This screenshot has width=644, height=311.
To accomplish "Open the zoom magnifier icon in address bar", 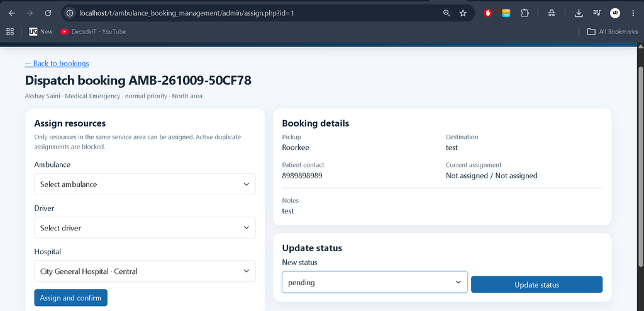I will (447, 13).
